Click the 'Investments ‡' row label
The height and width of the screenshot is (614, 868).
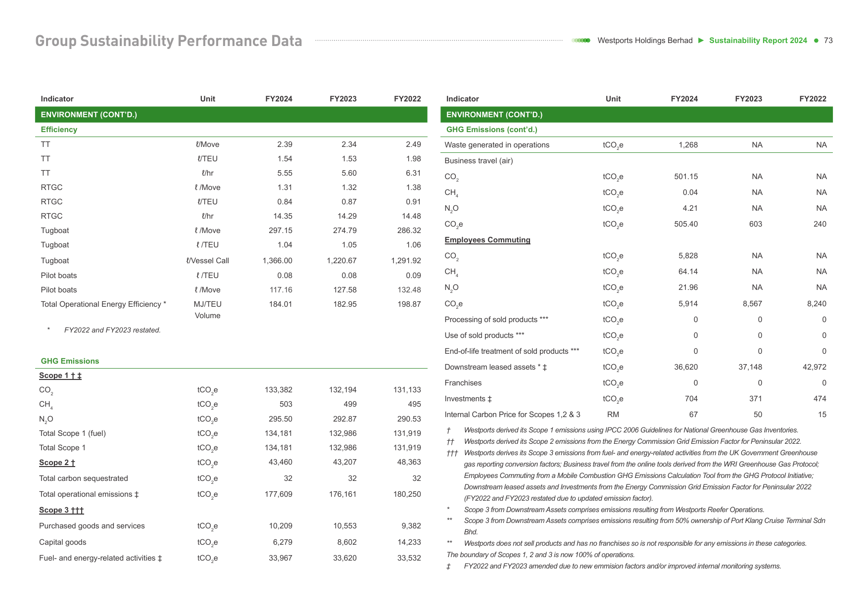pos(468,399)
